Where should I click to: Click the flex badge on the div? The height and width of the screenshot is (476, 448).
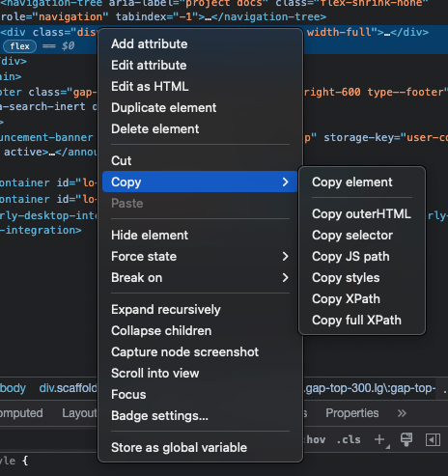[19, 46]
